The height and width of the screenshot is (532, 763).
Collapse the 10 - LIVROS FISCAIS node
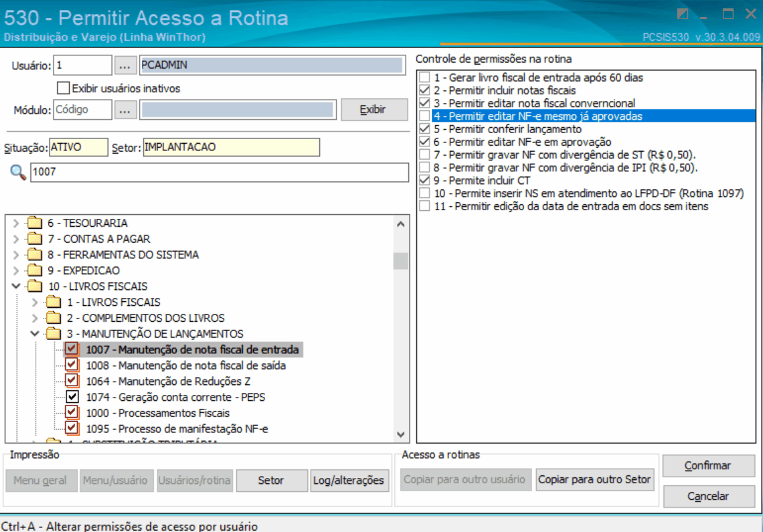[16, 286]
